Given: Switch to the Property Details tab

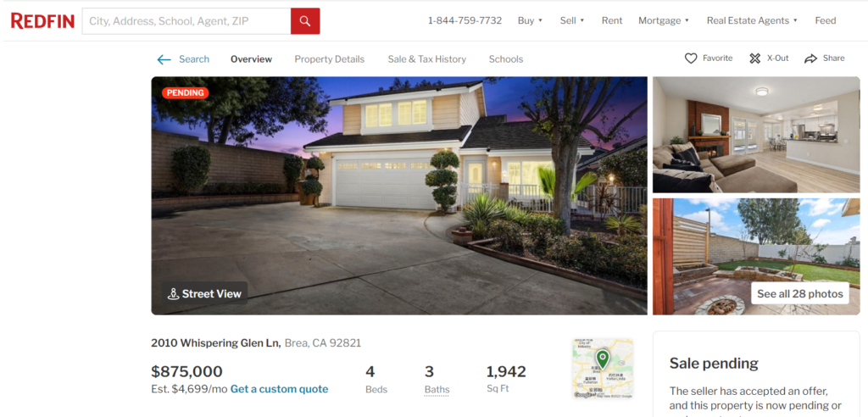Looking at the screenshot, I should (x=330, y=59).
